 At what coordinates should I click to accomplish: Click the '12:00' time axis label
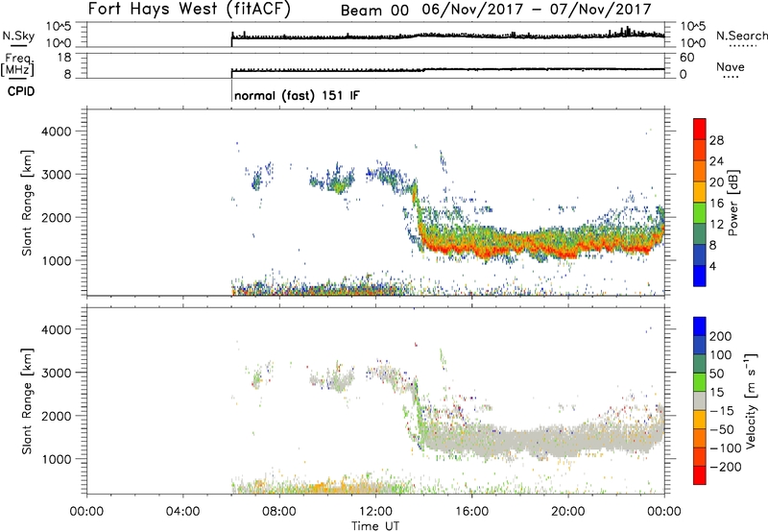[375, 512]
